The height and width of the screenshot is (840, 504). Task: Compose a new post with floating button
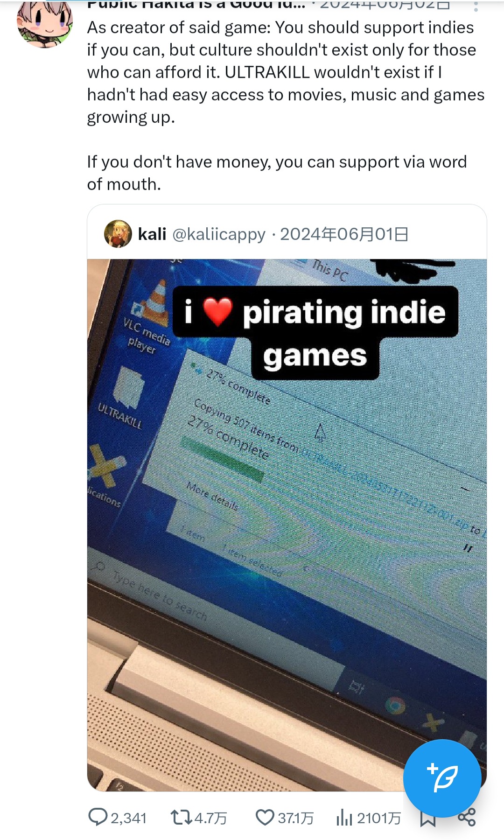[x=442, y=778]
